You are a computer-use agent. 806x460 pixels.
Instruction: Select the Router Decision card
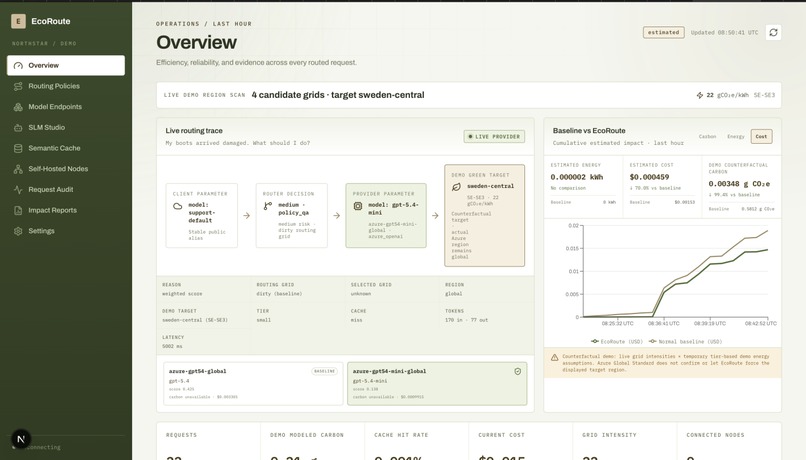291,215
